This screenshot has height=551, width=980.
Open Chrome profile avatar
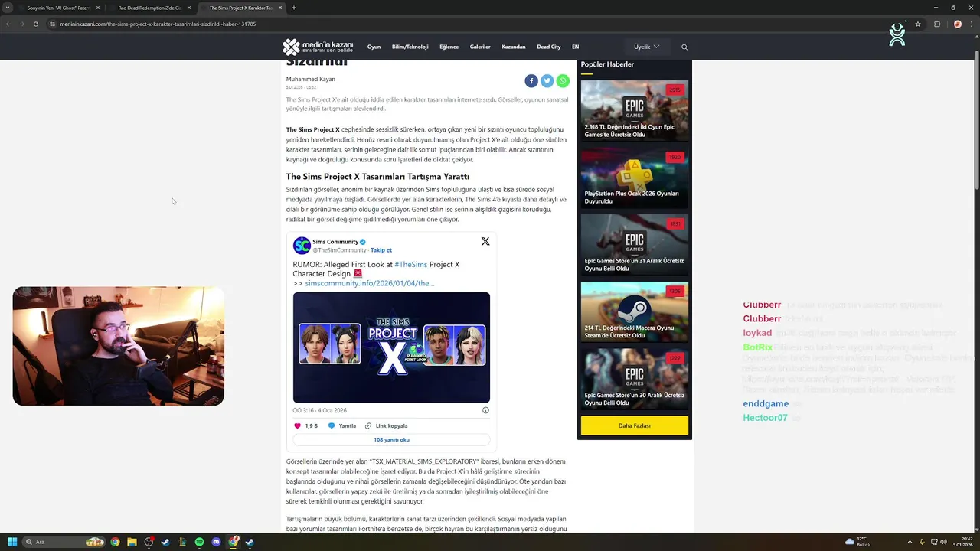tap(957, 24)
